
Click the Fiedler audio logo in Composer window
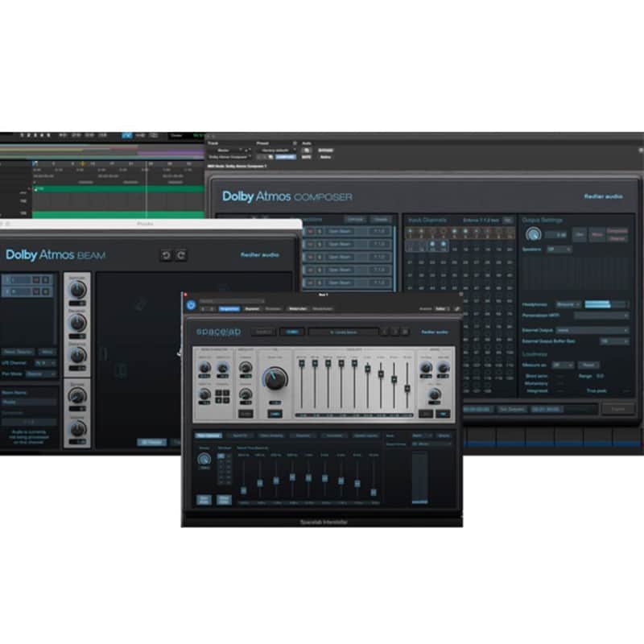[603, 196]
